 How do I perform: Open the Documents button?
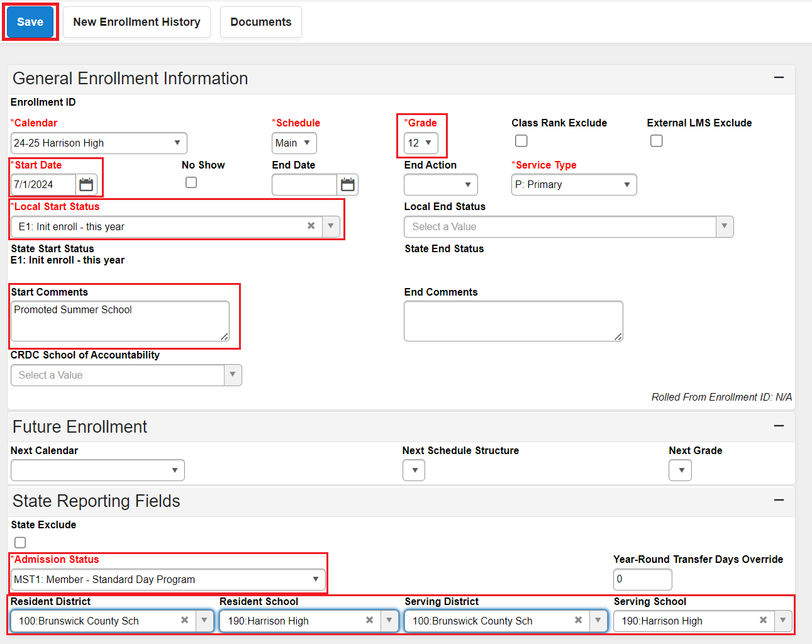261,22
